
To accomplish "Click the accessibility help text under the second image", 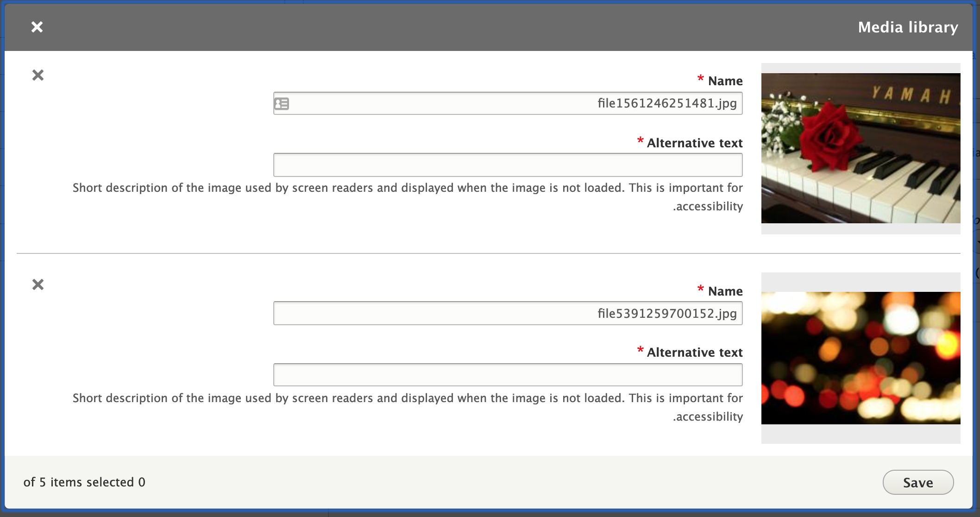I will point(408,406).
